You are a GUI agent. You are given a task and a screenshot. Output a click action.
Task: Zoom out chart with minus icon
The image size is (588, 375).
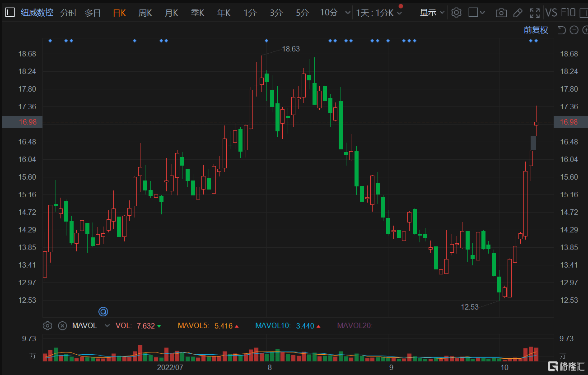click(574, 30)
